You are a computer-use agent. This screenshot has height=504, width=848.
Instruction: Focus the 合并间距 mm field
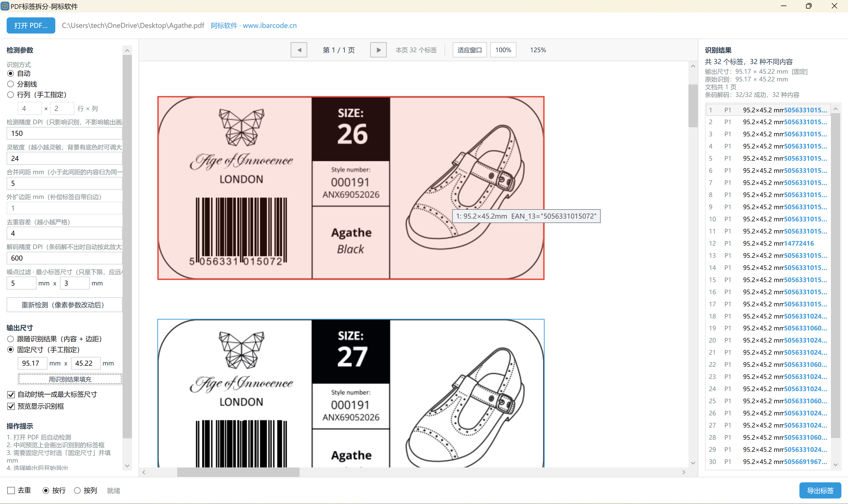tap(65, 183)
